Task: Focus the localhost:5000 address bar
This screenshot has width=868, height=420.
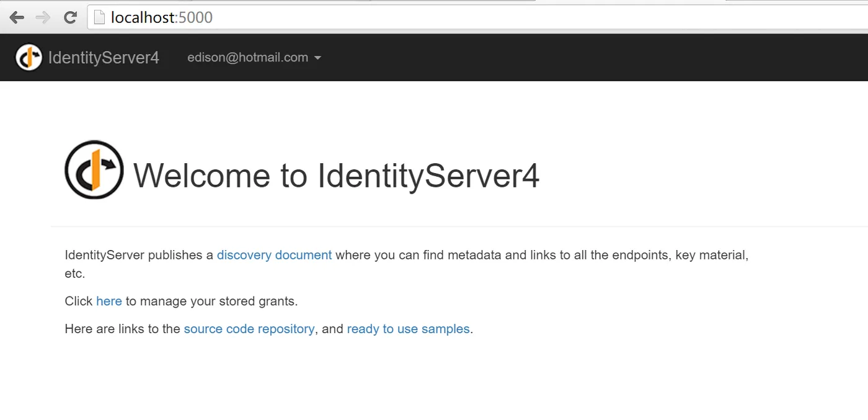Action: click(x=434, y=17)
